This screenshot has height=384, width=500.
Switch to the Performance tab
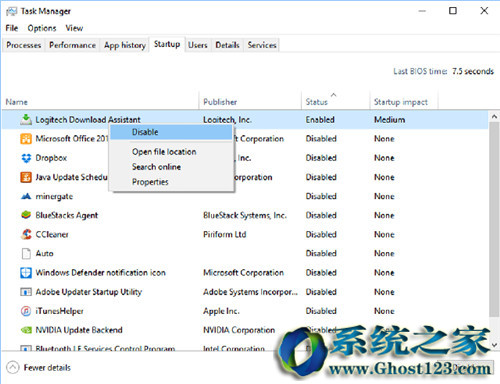72,45
